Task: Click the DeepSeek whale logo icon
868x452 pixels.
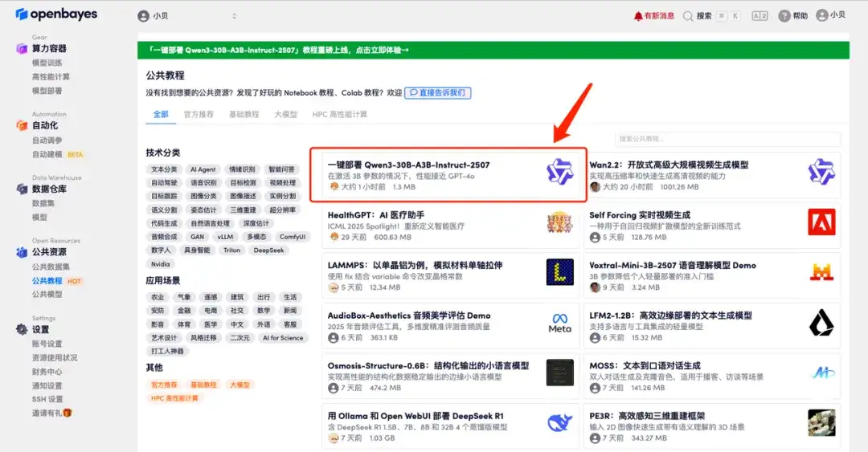Action: (x=559, y=423)
